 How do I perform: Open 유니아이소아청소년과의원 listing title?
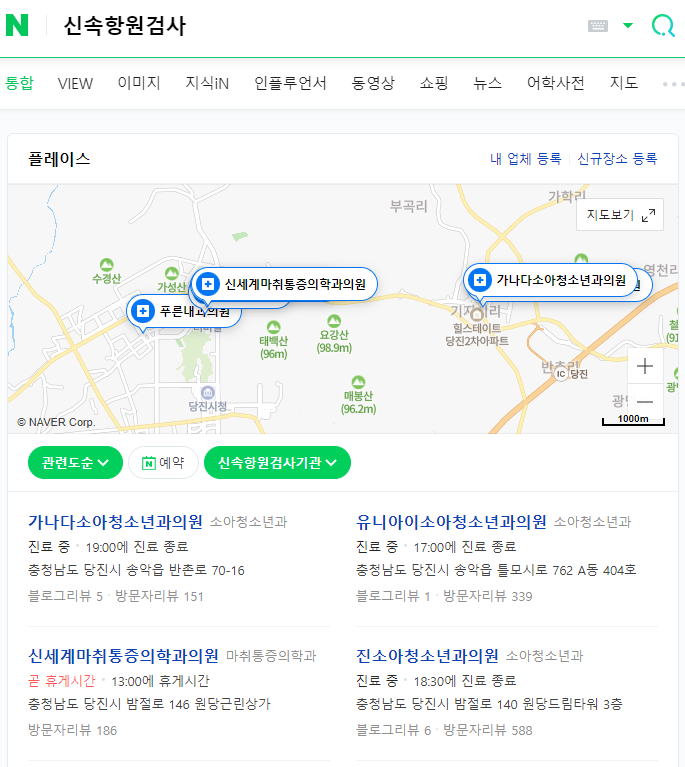(451, 522)
